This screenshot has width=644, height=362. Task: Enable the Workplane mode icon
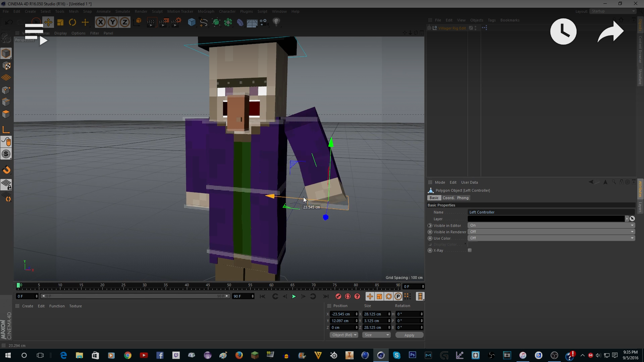point(6,78)
